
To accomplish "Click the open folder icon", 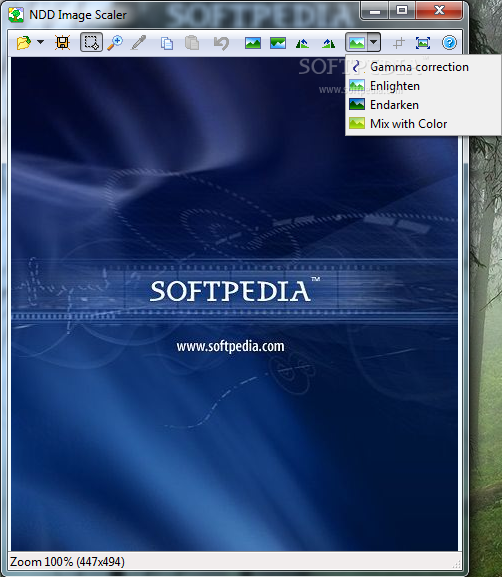I will pyautogui.click(x=24, y=43).
